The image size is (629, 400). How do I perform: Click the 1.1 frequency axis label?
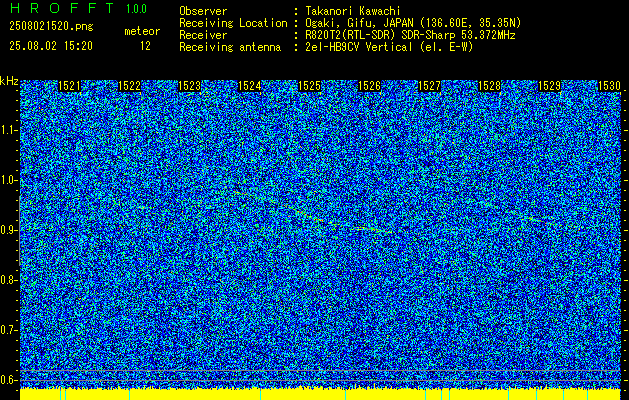coord(8,130)
